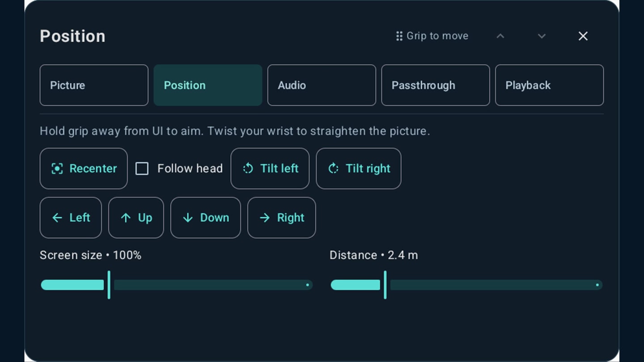Viewport: 644px width, 362px height.
Task: Click the 'Screen size • 100%' label
Action: coord(90,255)
